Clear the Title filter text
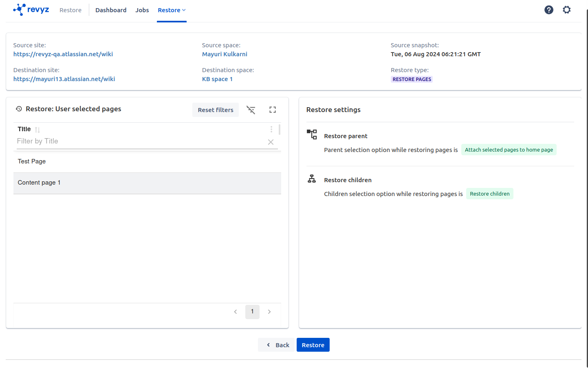The width and height of the screenshot is (588, 368). tap(271, 142)
